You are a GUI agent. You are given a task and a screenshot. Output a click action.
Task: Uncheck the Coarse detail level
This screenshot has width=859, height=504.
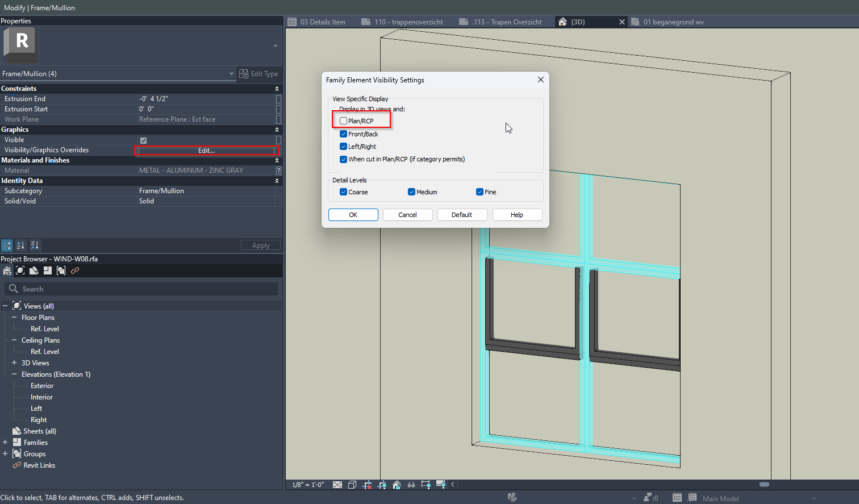(x=343, y=192)
